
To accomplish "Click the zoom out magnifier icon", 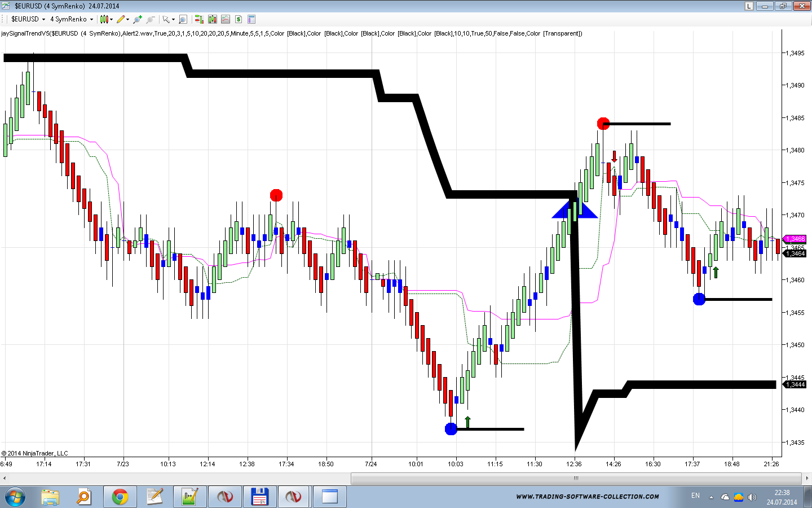I will (150, 19).
